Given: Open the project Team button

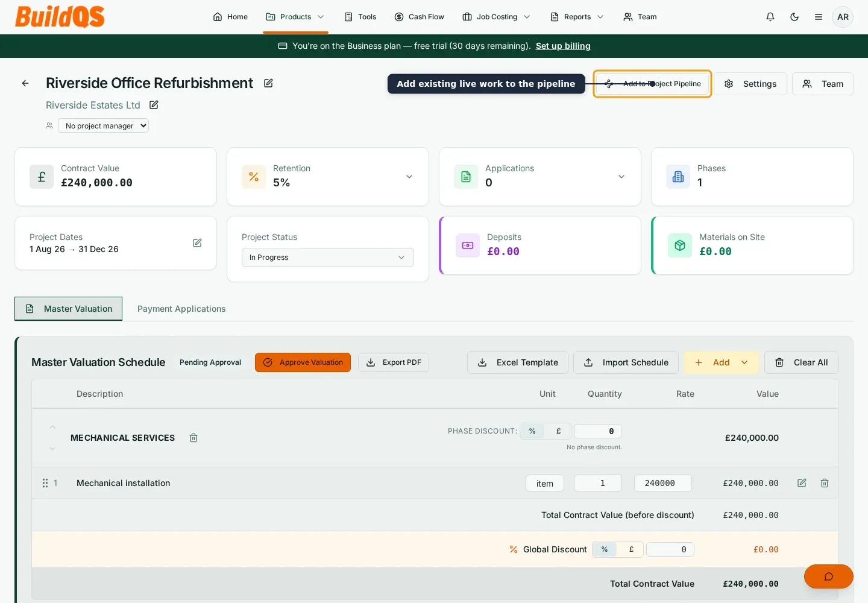Looking at the screenshot, I should pyautogui.click(x=823, y=84).
